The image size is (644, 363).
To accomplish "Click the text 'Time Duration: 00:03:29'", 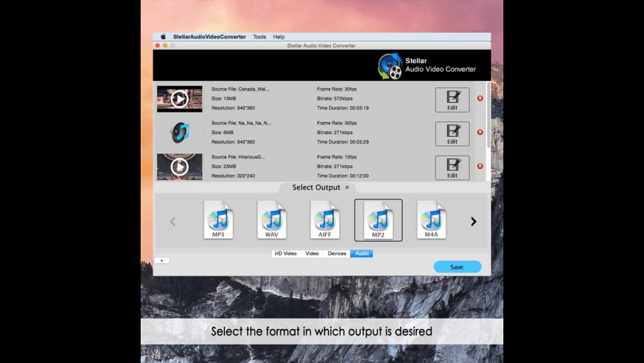I will [343, 141].
